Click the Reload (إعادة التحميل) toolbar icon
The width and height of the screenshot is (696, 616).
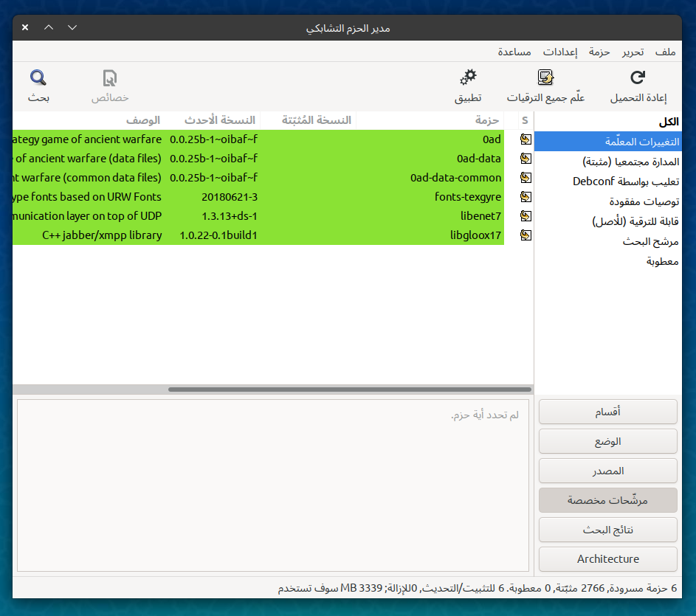[x=638, y=78]
